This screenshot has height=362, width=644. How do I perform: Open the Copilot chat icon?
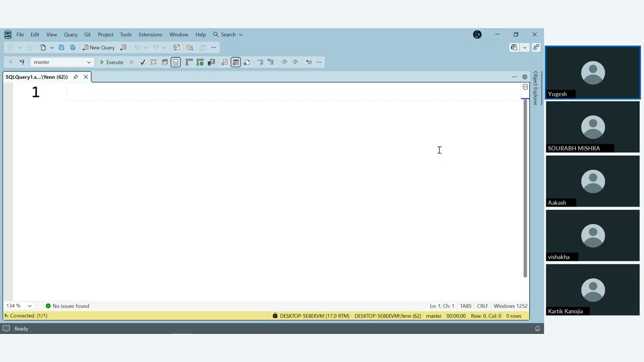tap(514, 47)
